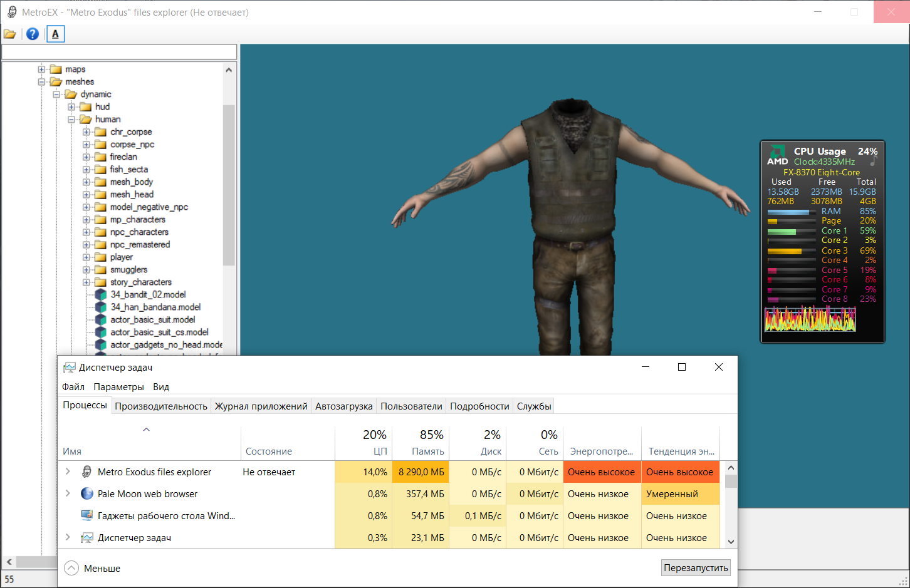Select the model_negative_npc tree item
This screenshot has width=910, height=588.
(x=149, y=207)
